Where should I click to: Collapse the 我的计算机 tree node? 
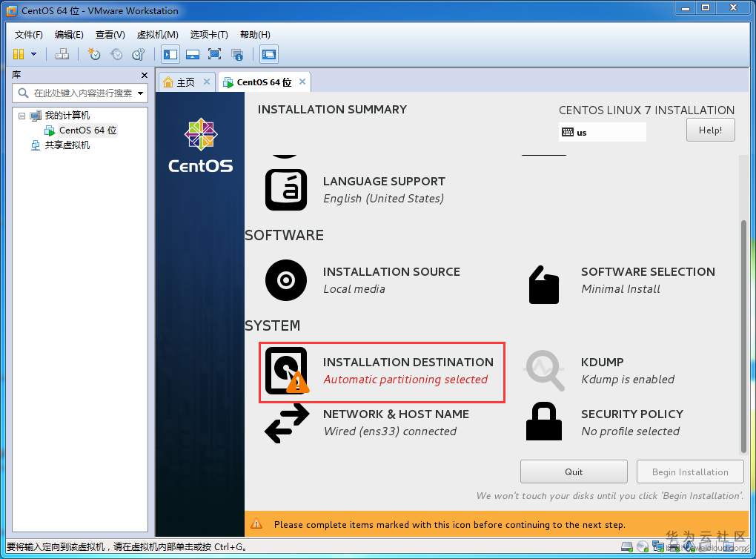pyautogui.click(x=21, y=116)
